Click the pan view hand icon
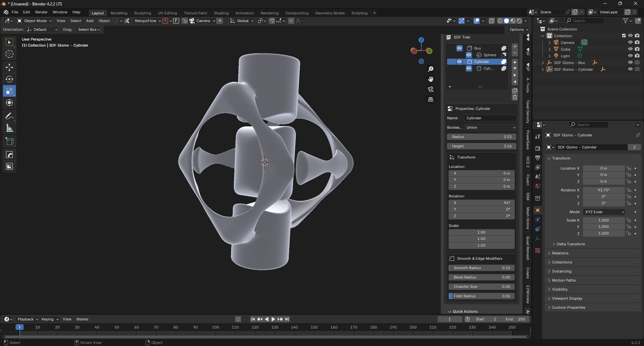 431,79
